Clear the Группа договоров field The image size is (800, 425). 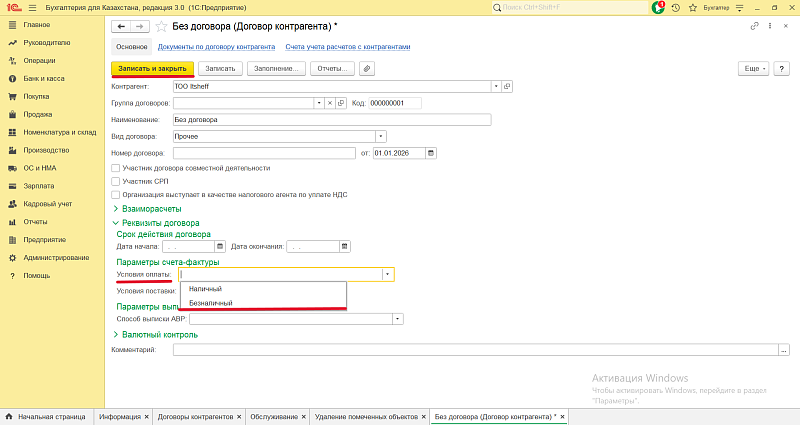tap(330, 103)
